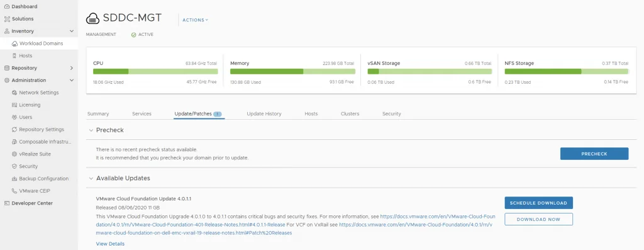This screenshot has width=644, height=250.
Task: Click the Administration gear icon
Action: coord(6,81)
